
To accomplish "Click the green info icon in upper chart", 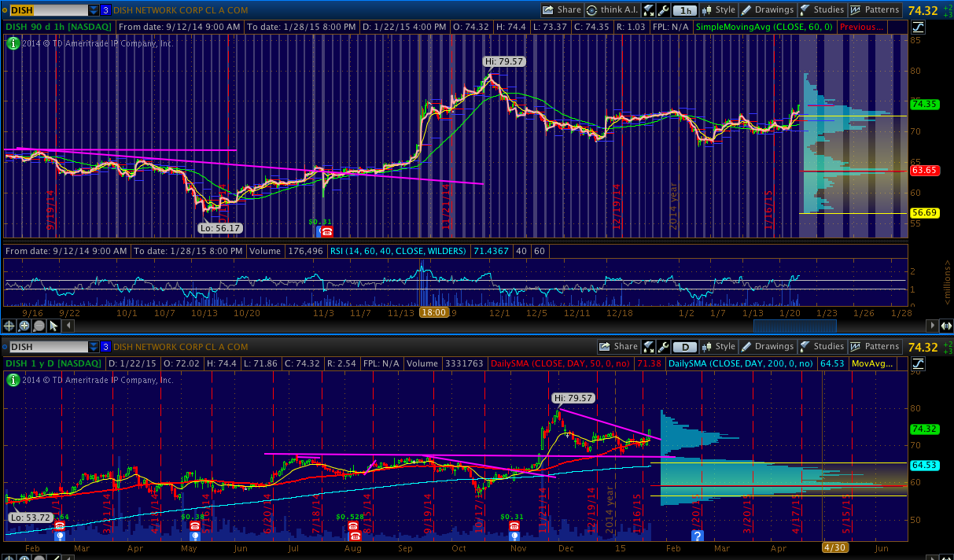I will (x=13, y=43).
